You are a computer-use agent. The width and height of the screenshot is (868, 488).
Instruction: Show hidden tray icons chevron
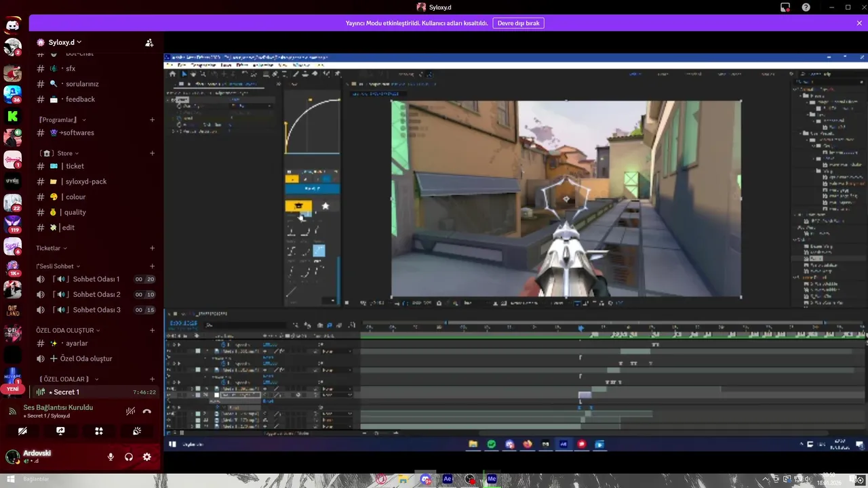[x=766, y=479]
